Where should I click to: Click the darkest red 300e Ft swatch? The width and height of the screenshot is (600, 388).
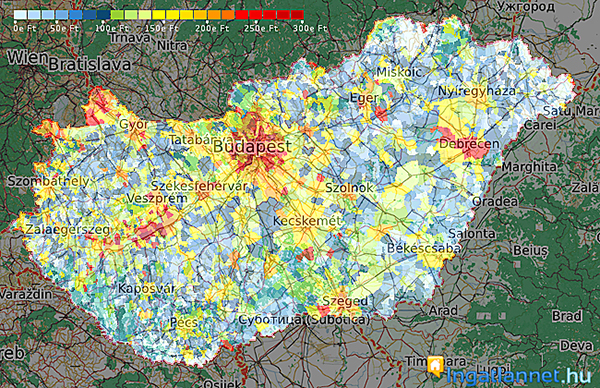297,15
